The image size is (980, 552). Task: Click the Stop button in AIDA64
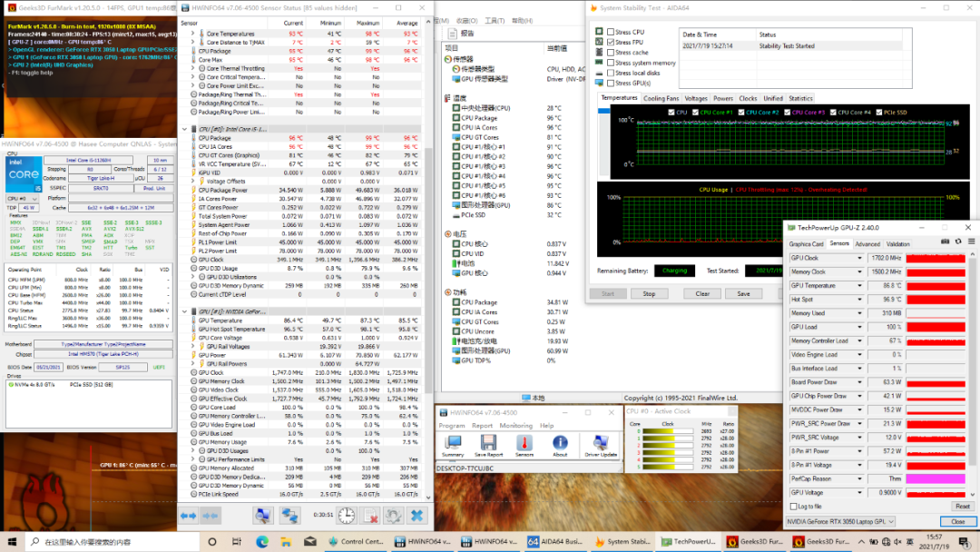click(x=649, y=293)
